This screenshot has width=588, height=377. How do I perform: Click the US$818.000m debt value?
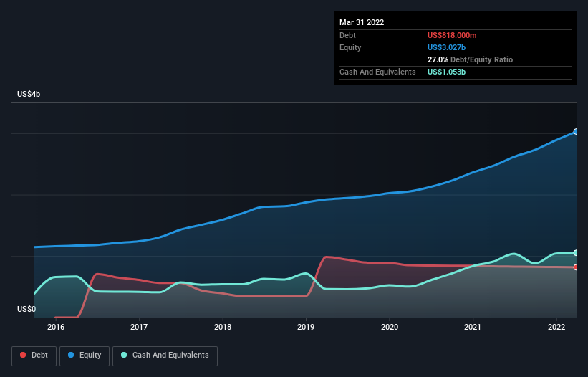pos(452,35)
